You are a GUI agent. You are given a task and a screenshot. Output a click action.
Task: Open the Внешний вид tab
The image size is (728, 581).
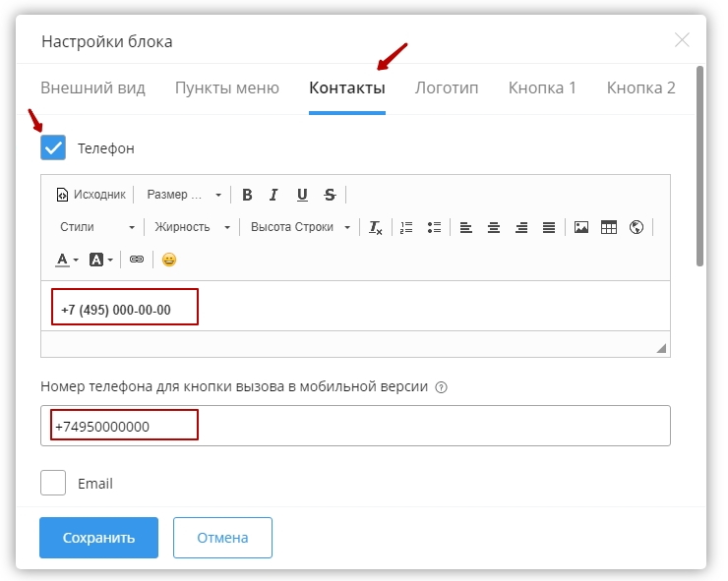pyautogui.click(x=92, y=87)
